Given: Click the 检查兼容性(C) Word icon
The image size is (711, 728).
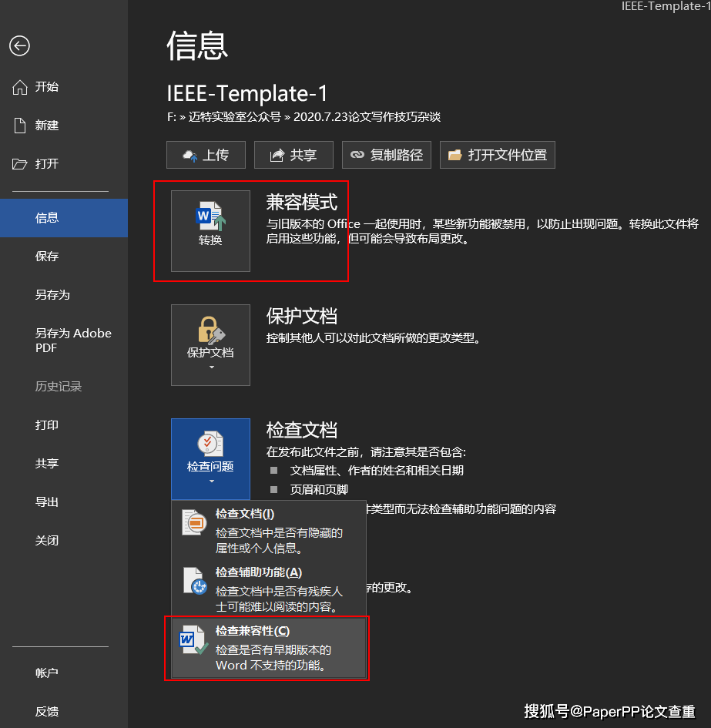Looking at the screenshot, I should tap(193, 639).
